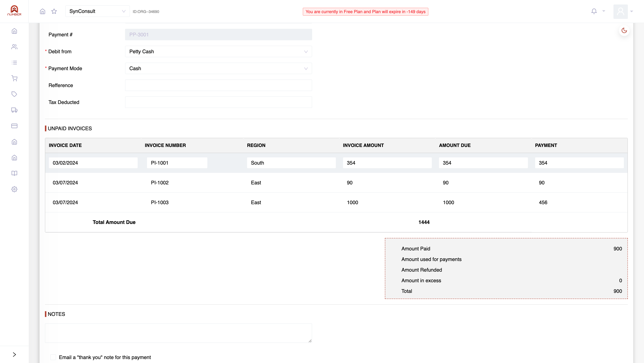The height and width of the screenshot is (363, 644).
Task: Click the REGION column header
Action: [256, 146]
